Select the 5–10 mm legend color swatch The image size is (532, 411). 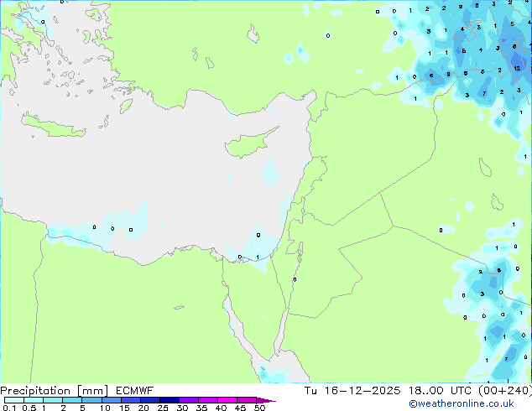(91, 400)
